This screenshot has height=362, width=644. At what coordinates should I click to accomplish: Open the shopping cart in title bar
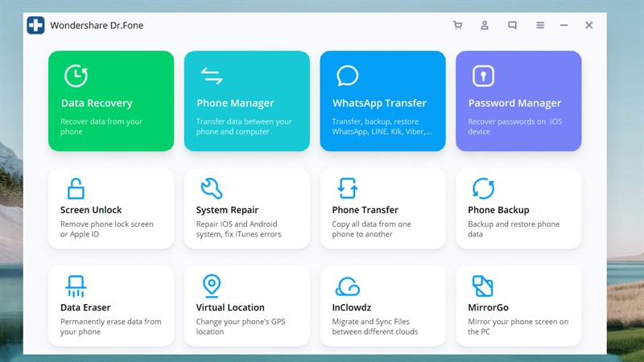pos(457,26)
